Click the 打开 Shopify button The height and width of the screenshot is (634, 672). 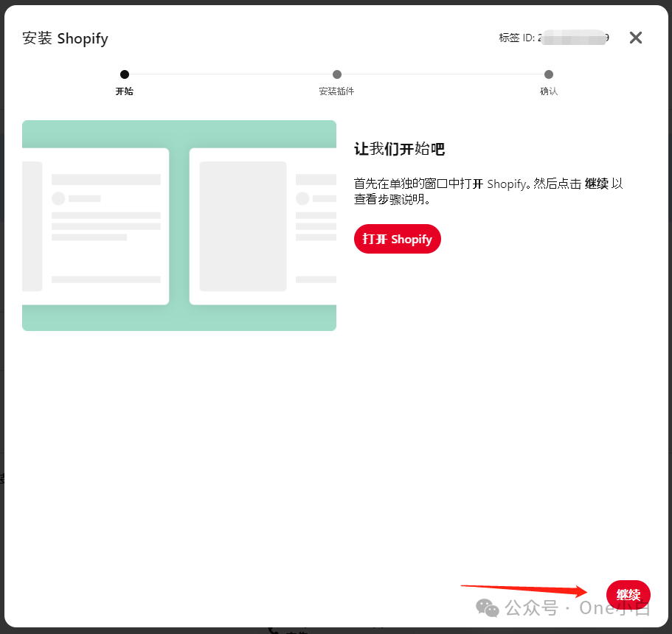398,239
